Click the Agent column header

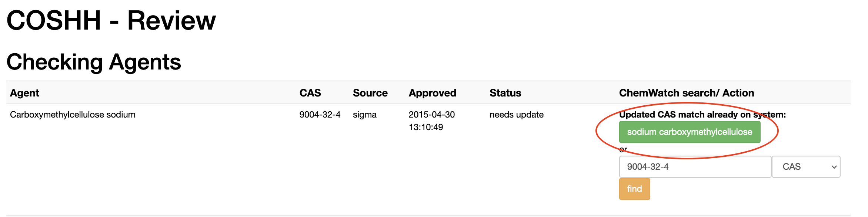coord(24,93)
